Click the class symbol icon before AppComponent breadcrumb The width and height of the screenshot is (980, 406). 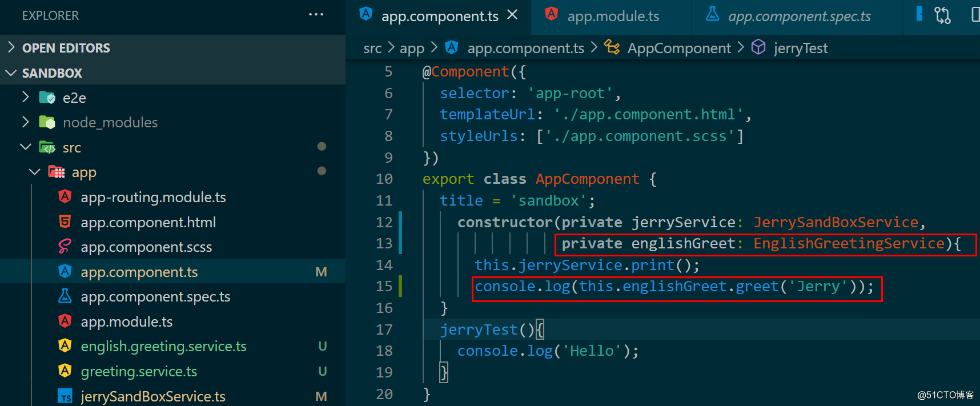[612, 47]
